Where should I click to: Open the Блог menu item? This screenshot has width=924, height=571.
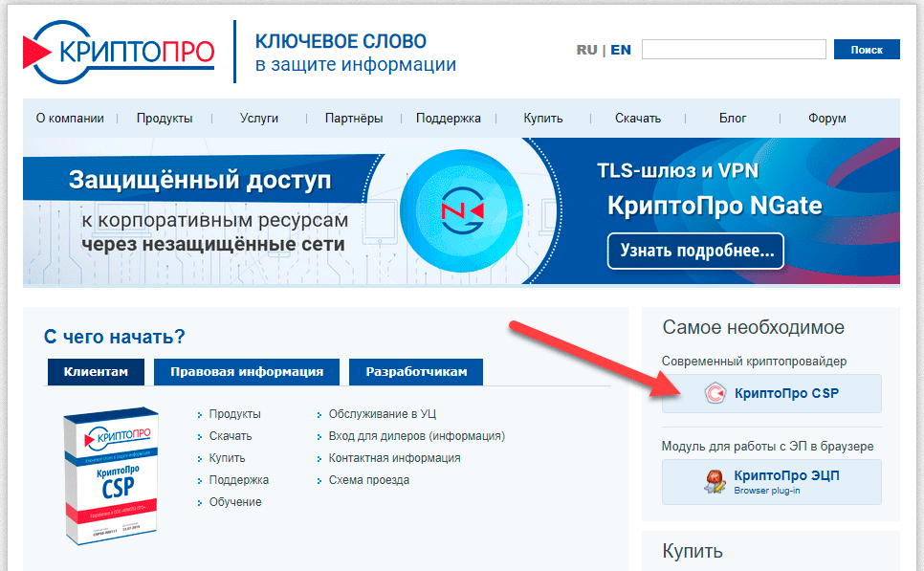click(x=733, y=119)
